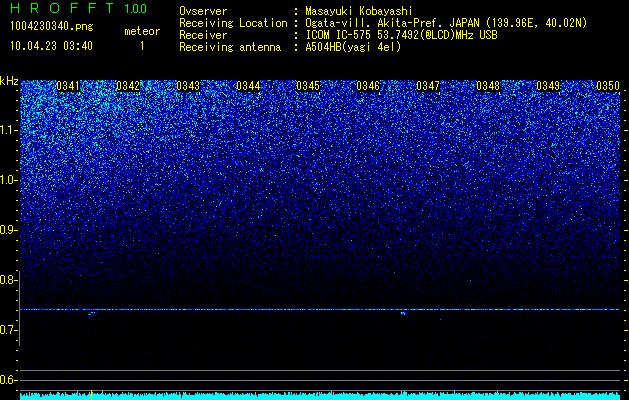Viewport: 629px width, 400px height.
Task: Select location text Ogata-vill. Akita-Pref. JAPAN
Action: tap(392, 23)
